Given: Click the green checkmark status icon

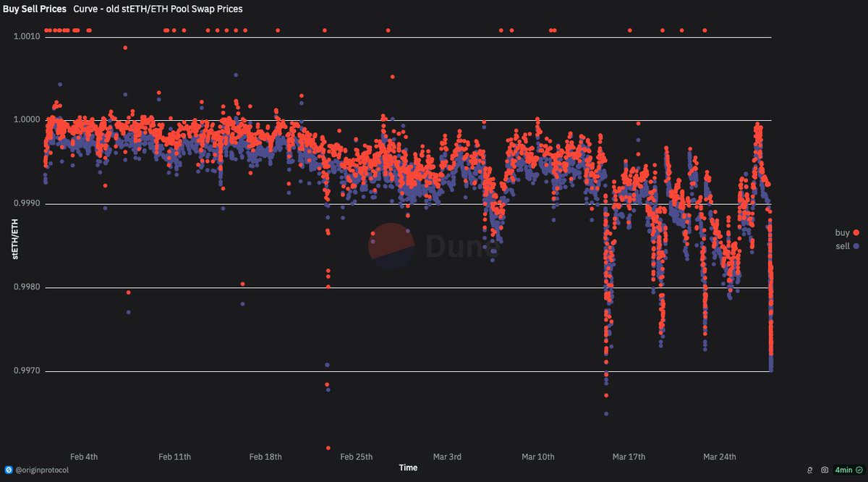Looking at the screenshot, I should coord(859,470).
